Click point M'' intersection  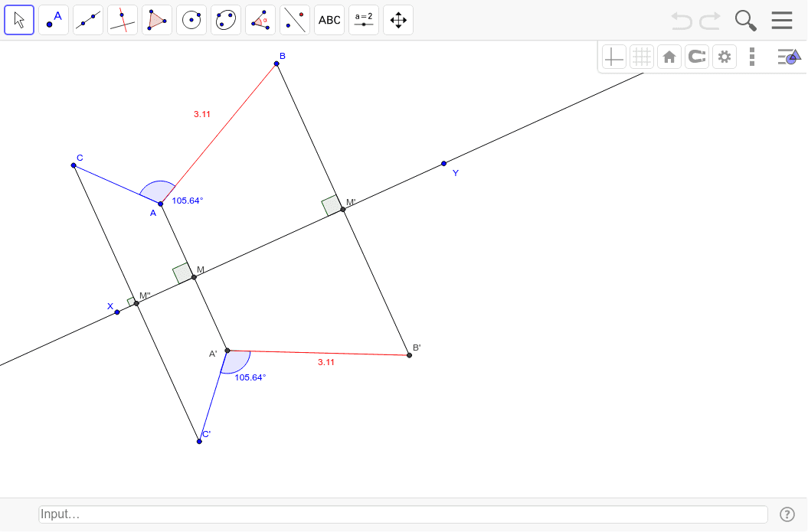[136, 303]
